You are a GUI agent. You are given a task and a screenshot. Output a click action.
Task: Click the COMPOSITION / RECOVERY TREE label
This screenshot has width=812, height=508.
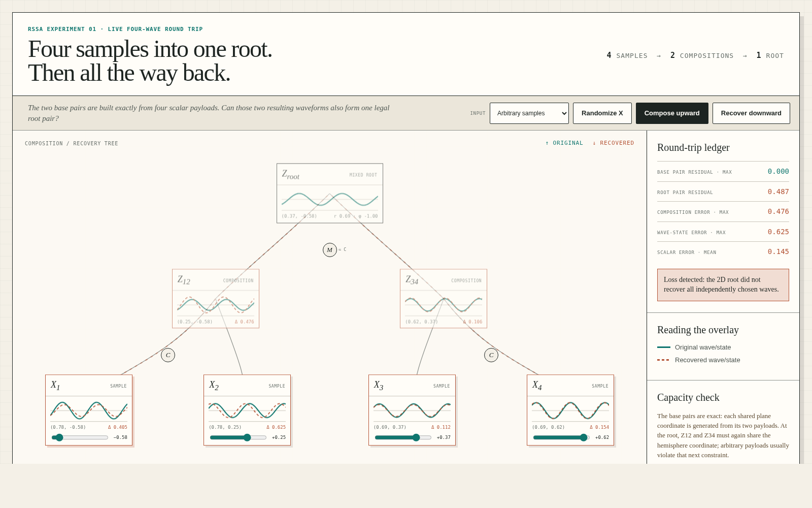(72, 144)
